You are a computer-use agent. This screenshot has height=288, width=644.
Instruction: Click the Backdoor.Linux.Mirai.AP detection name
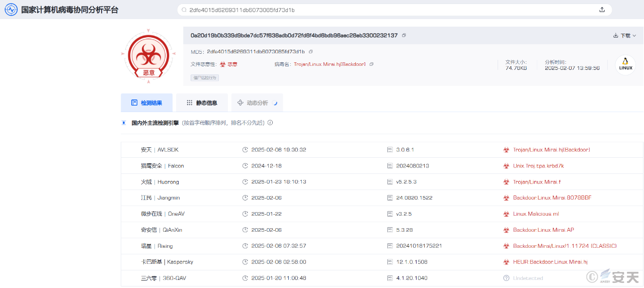pyautogui.click(x=543, y=230)
